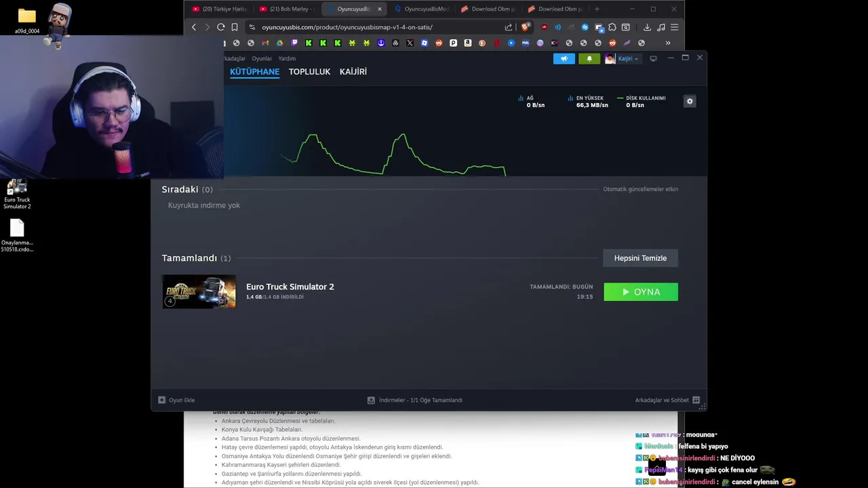This screenshot has height=488, width=868.
Task: Reload the browser page
Action: (x=220, y=27)
